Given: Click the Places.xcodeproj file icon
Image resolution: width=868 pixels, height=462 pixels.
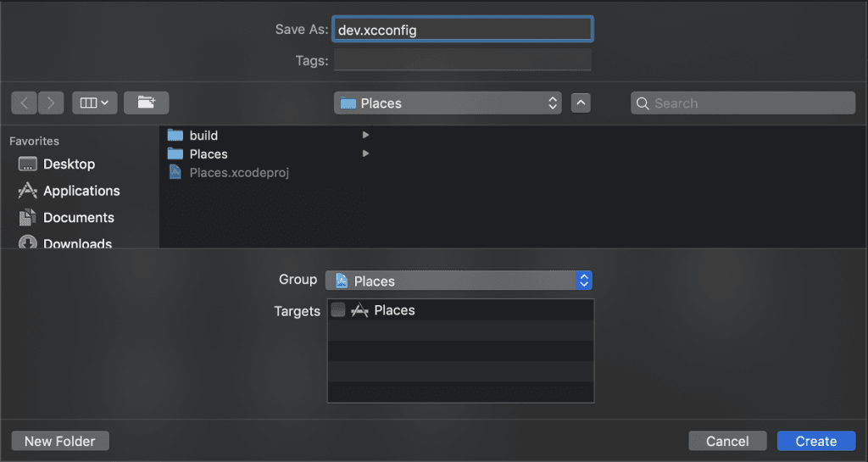Looking at the screenshot, I should click(x=175, y=173).
